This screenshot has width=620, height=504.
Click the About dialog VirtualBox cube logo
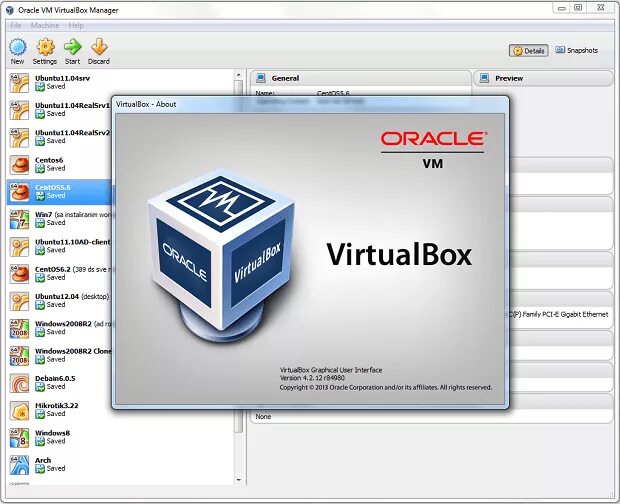pyautogui.click(x=221, y=255)
